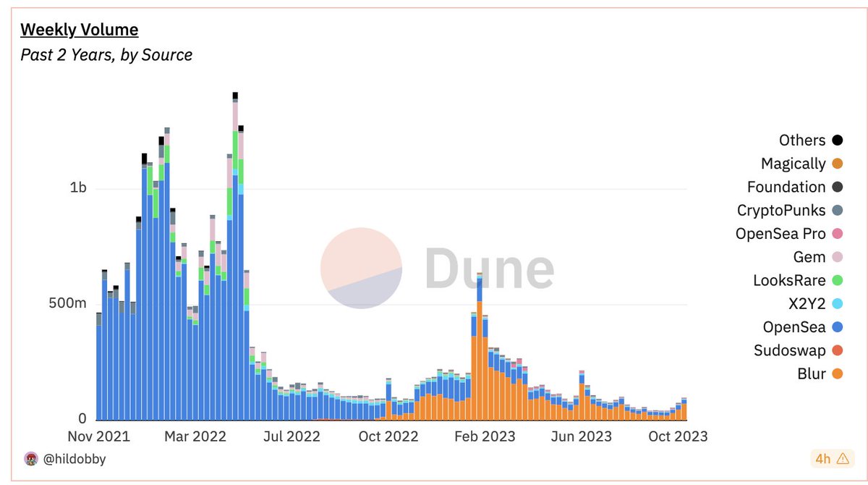
Task: Click the pink Gem color dot
Action: point(838,257)
